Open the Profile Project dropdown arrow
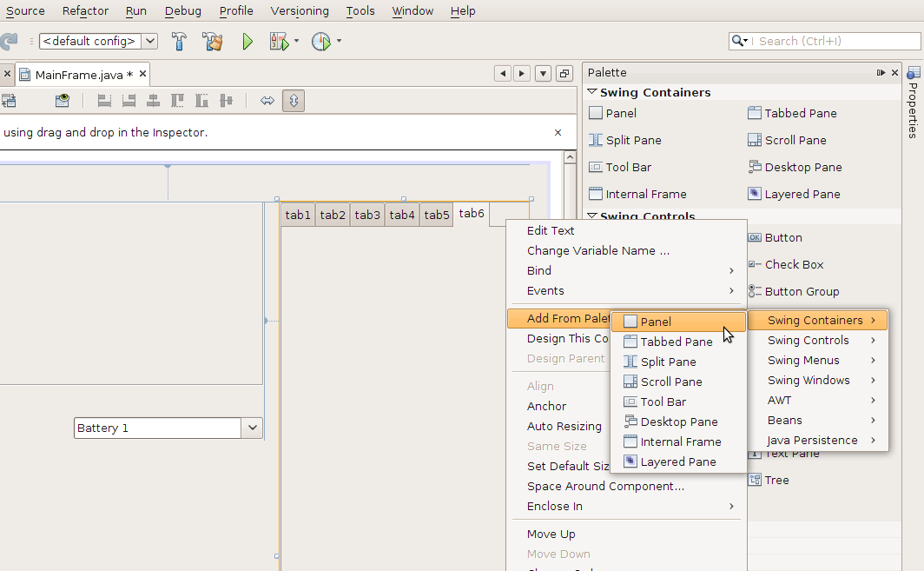 point(339,42)
